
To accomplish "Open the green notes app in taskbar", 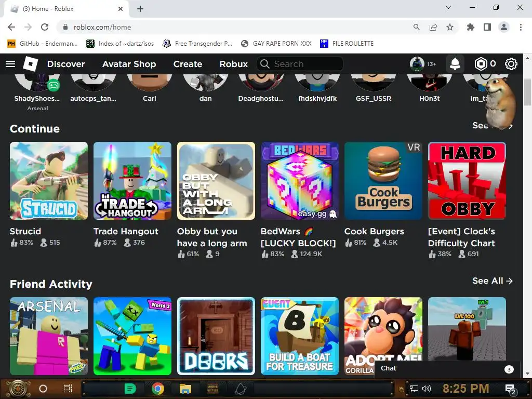I will (x=130, y=389).
